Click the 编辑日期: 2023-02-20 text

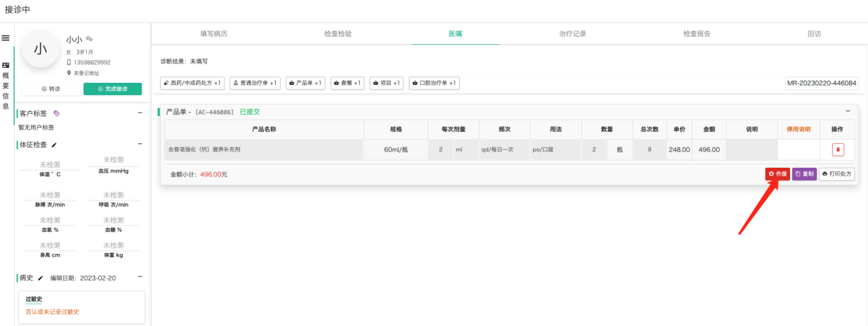(83, 278)
